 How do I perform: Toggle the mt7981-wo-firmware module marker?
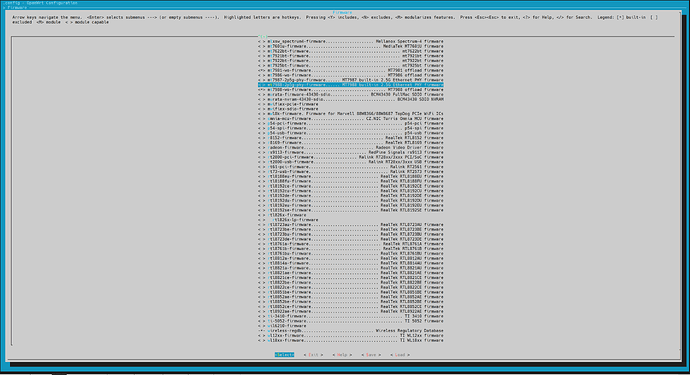point(262,70)
